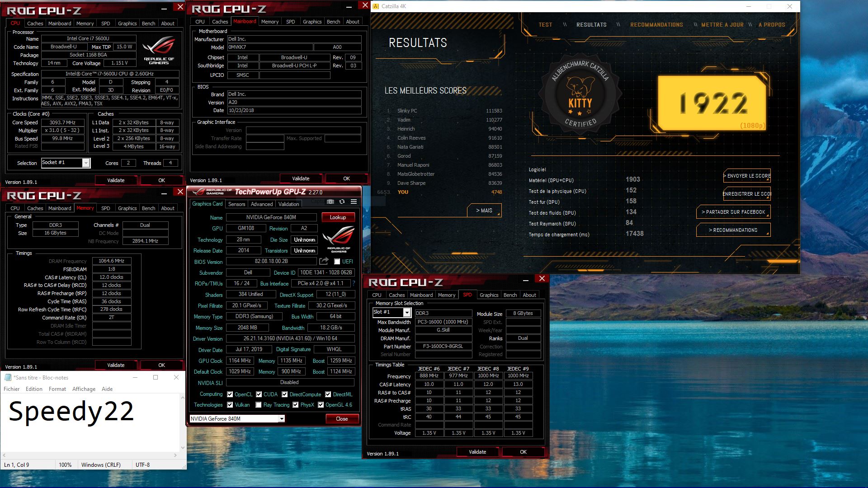The height and width of the screenshot is (488, 868).
Task: Open the RECOMMANDATIONS tab in the Catzilla top navigation
Action: coord(656,25)
